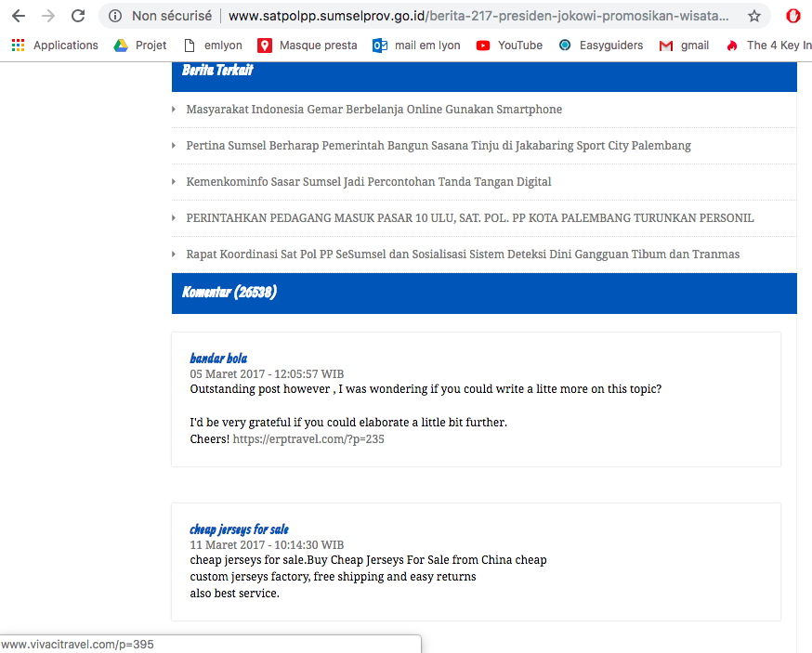Open Masyarakat Indonesia Gemar Berbelanja Online article
This screenshot has height=653, width=812.
pyautogui.click(x=373, y=110)
